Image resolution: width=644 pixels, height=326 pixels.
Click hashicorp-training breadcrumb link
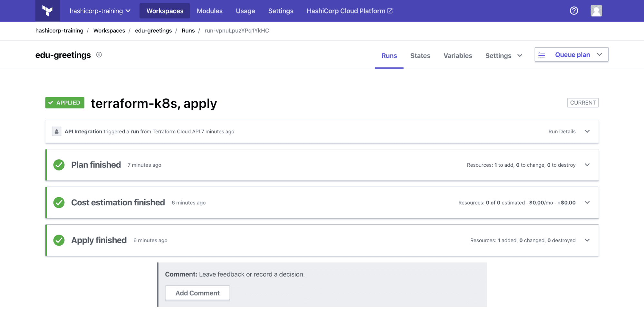(x=59, y=31)
